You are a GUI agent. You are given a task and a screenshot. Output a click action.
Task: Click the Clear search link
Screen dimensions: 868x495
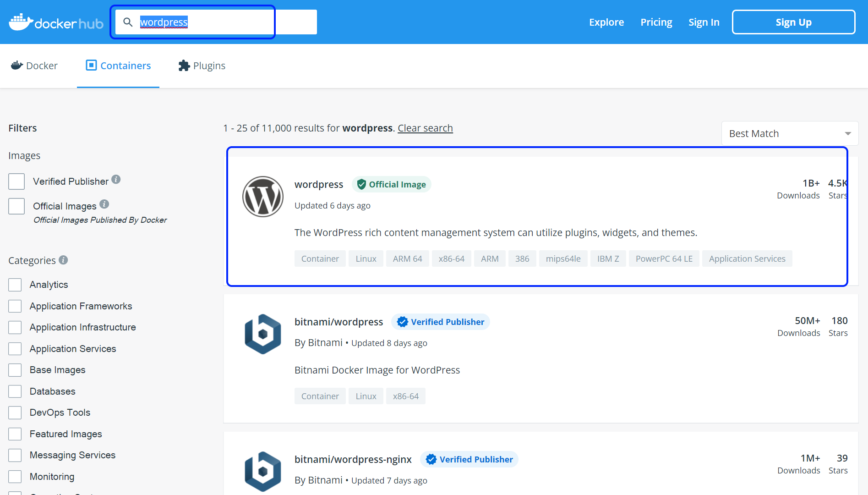pos(425,128)
